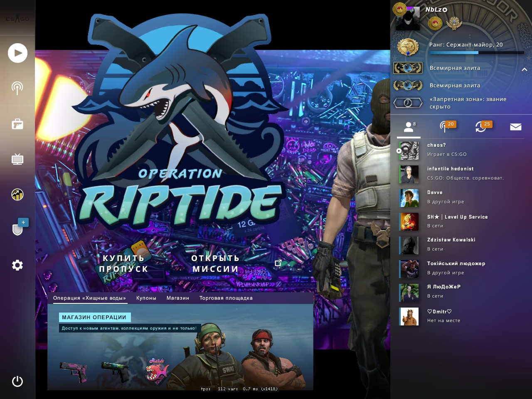Click the Play button in the sidebar
532x399 pixels.
(x=17, y=53)
